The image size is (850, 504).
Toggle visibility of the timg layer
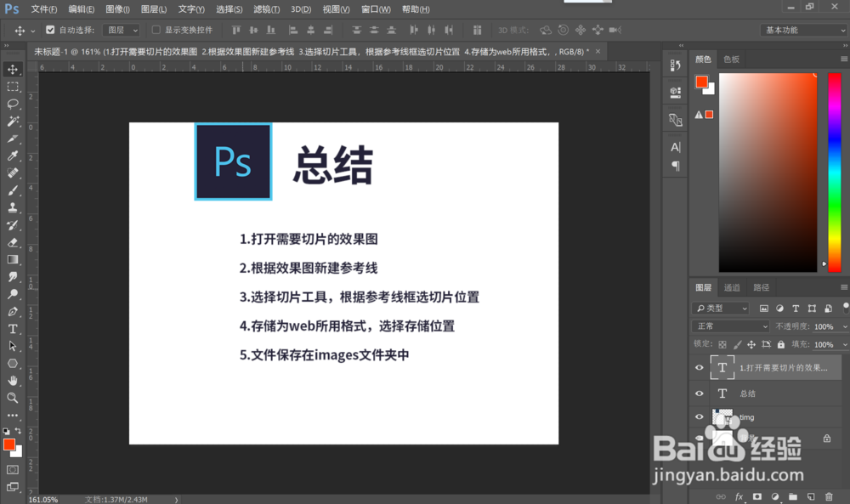coord(699,416)
